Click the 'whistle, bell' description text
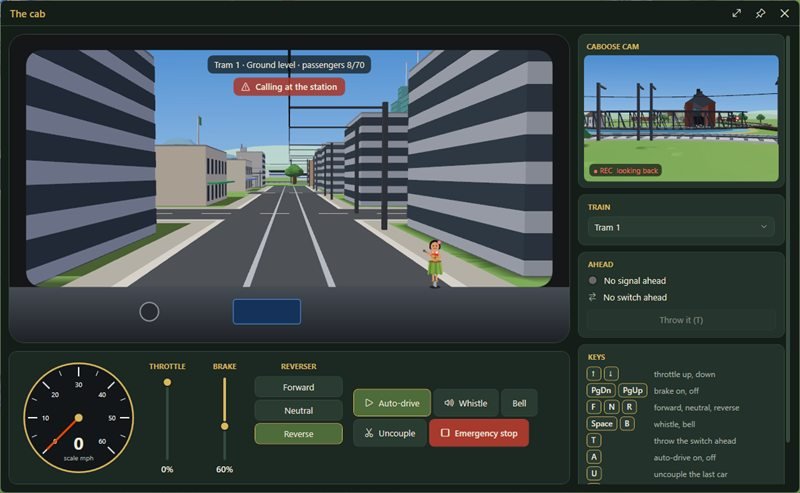The height and width of the screenshot is (493, 800). coord(673,424)
